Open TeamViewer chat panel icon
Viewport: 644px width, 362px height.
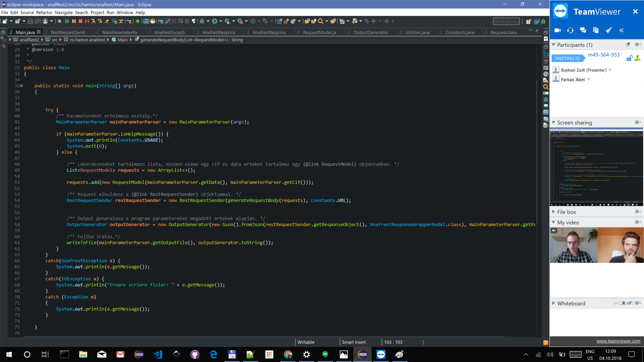pyautogui.click(x=583, y=30)
